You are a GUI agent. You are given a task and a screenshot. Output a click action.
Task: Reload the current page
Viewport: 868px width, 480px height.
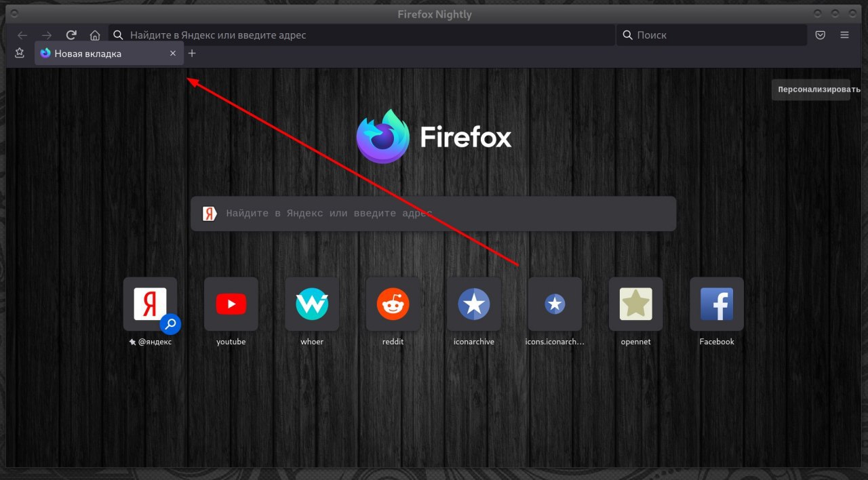[71, 35]
